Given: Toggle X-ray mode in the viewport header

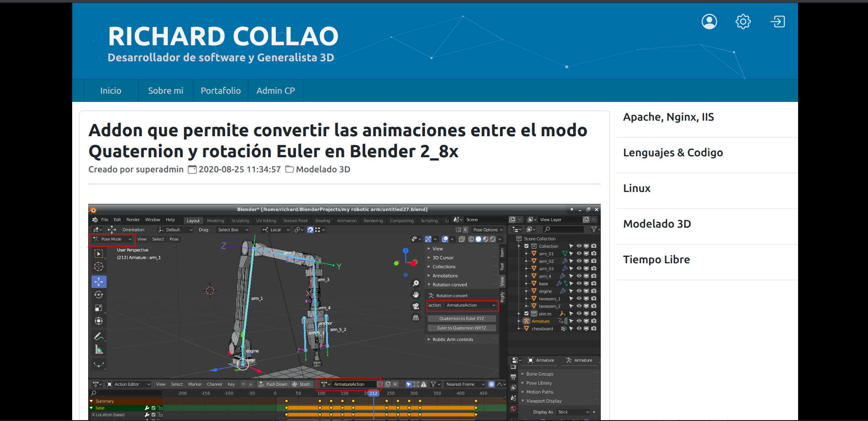Looking at the screenshot, I should (x=462, y=239).
